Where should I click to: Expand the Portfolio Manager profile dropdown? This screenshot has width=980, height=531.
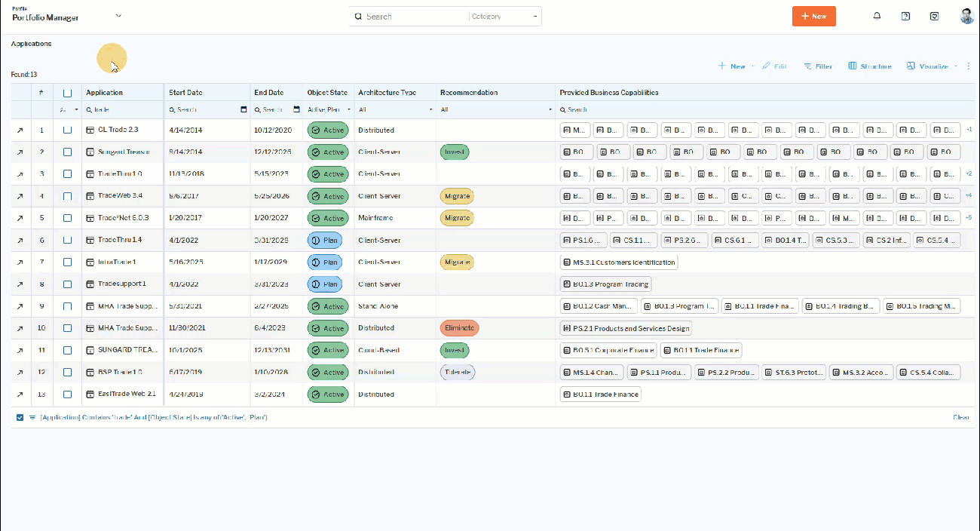[x=118, y=16]
